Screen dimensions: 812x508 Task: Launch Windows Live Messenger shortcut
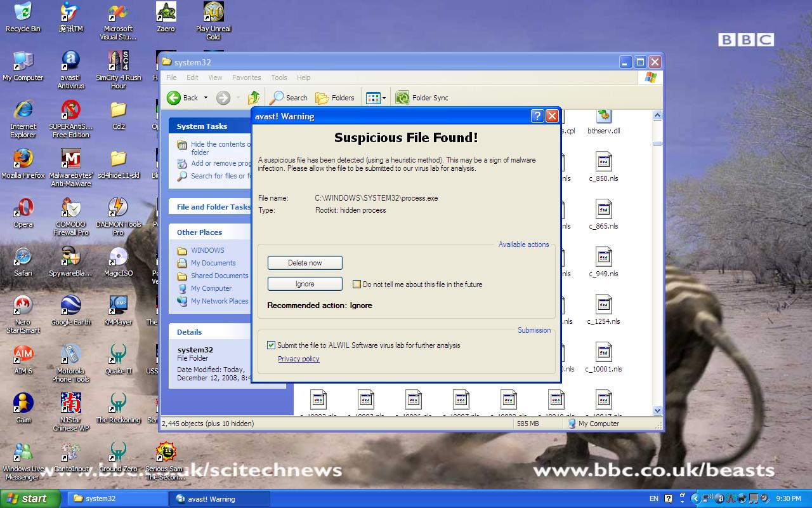click(x=23, y=461)
